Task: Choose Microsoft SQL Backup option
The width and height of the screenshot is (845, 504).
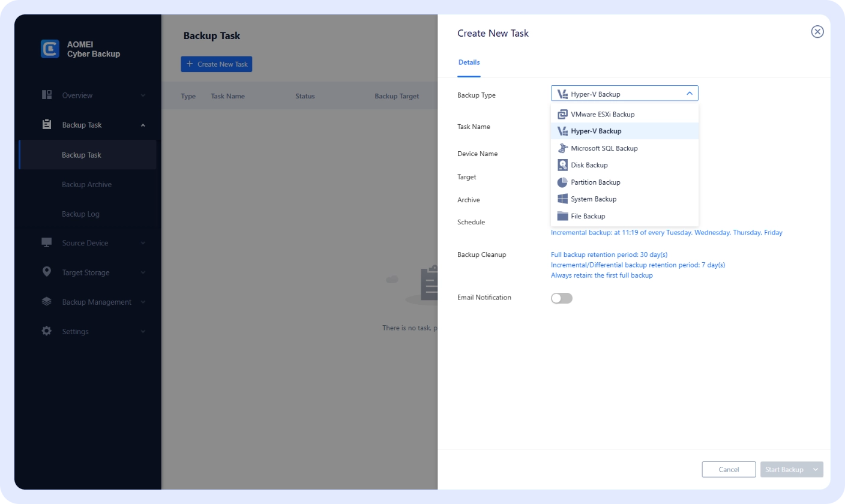Action: point(625,148)
